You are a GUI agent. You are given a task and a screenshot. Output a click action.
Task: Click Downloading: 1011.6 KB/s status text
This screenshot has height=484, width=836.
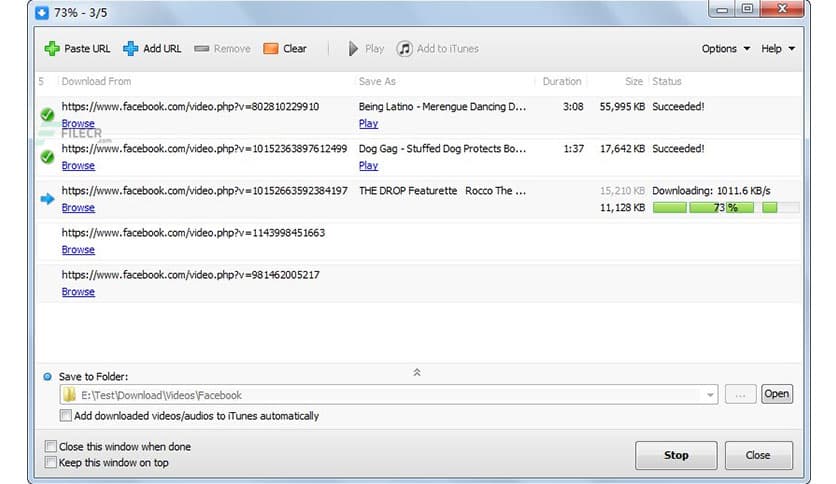[x=711, y=191]
